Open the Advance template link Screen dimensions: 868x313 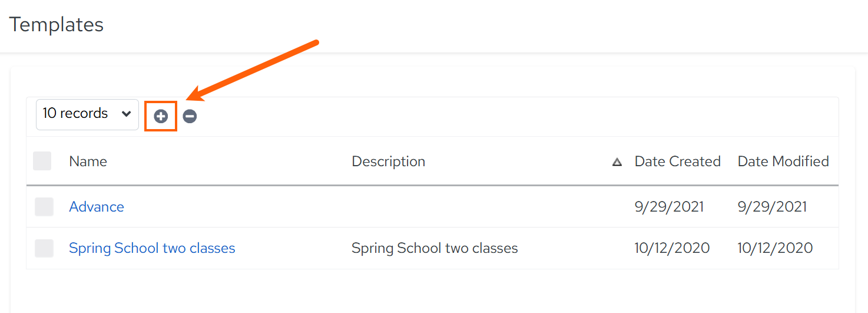click(x=97, y=207)
